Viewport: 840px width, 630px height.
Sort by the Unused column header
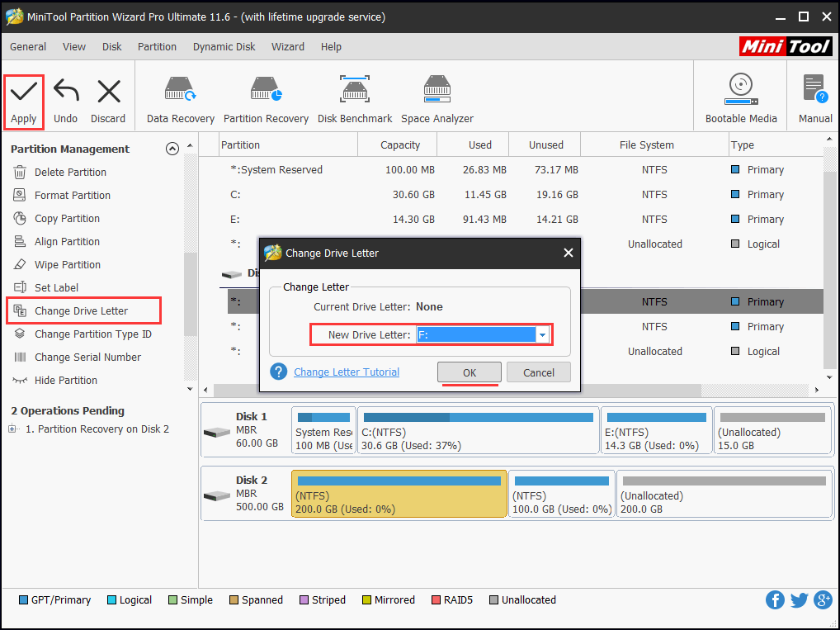pyautogui.click(x=545, y=144)
